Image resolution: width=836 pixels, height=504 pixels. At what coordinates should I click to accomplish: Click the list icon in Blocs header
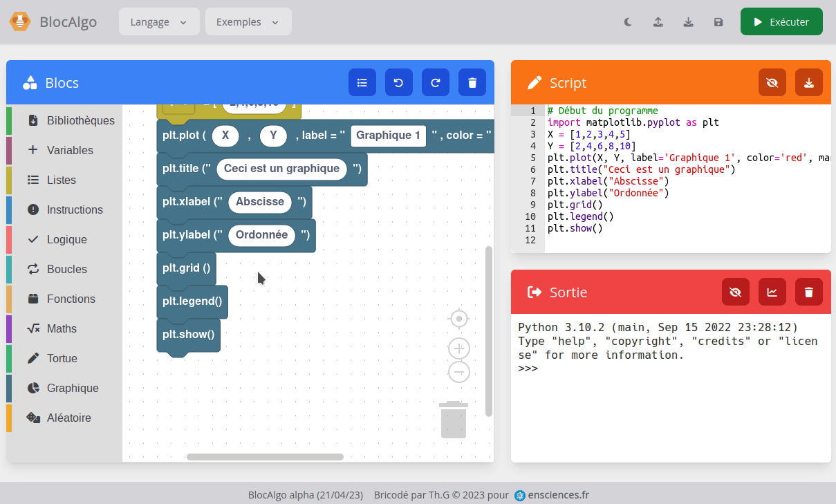pos(362,83)
